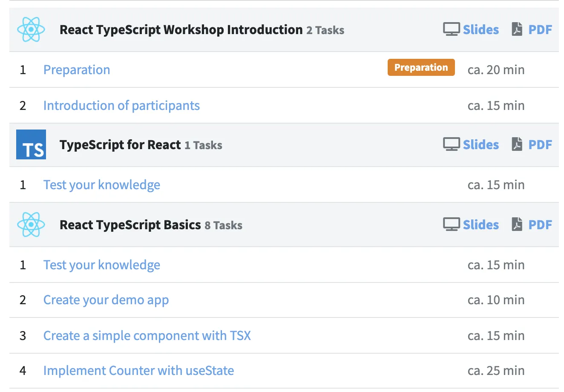Click the PDF link text for React TypeScript Basics
564x392 pixels.
[540, 225]
